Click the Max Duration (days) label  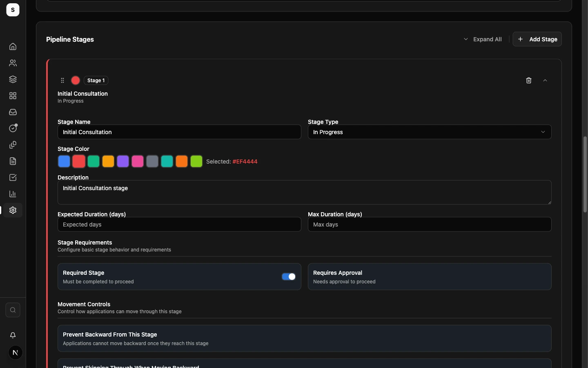point(335,214)
